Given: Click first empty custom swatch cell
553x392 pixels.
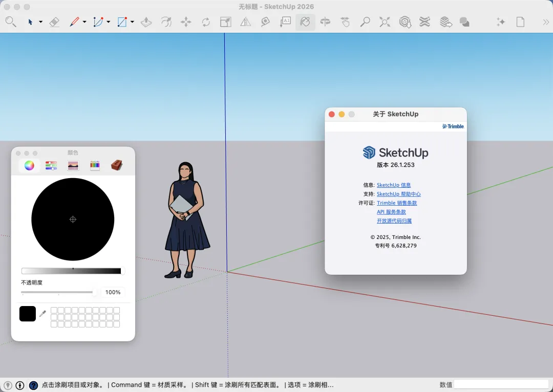Looking at the screenshot, I should pos(54,310).
